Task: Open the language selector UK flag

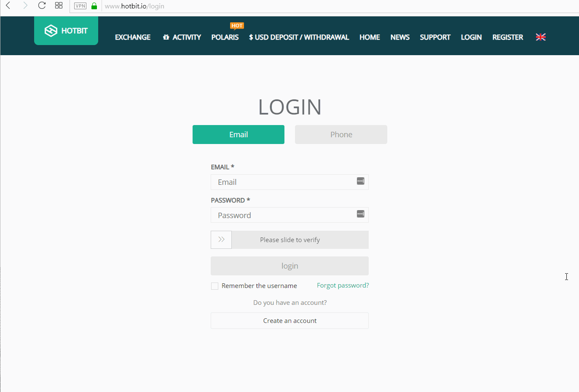Action: [541, 37]
